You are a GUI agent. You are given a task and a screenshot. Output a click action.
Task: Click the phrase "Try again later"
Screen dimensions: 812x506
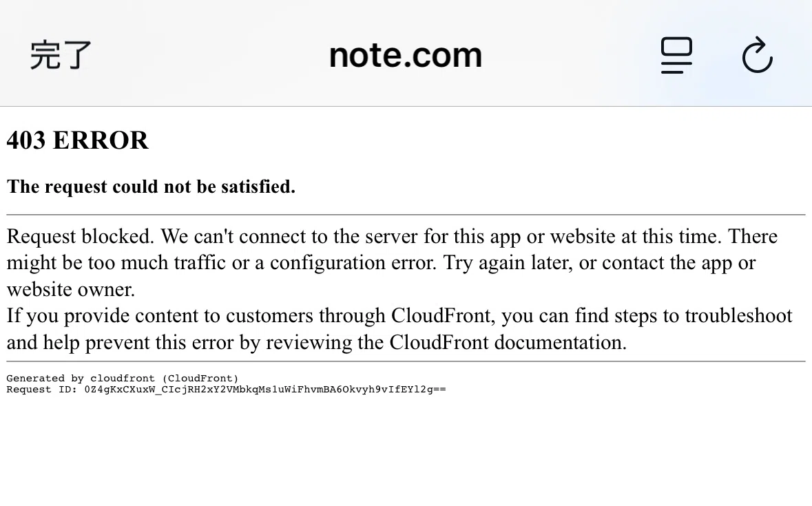pos(506,263)
